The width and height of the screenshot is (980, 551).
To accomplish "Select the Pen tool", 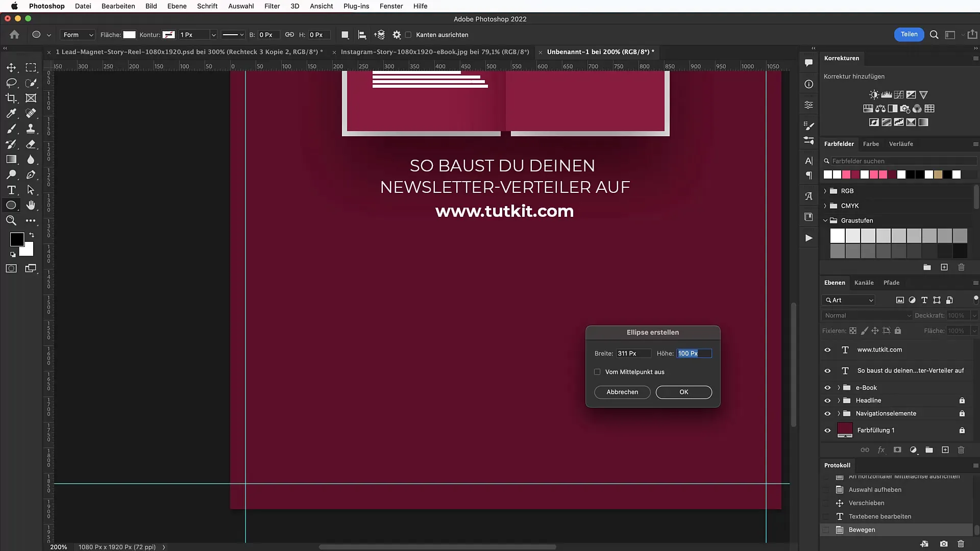I will 31,174.
